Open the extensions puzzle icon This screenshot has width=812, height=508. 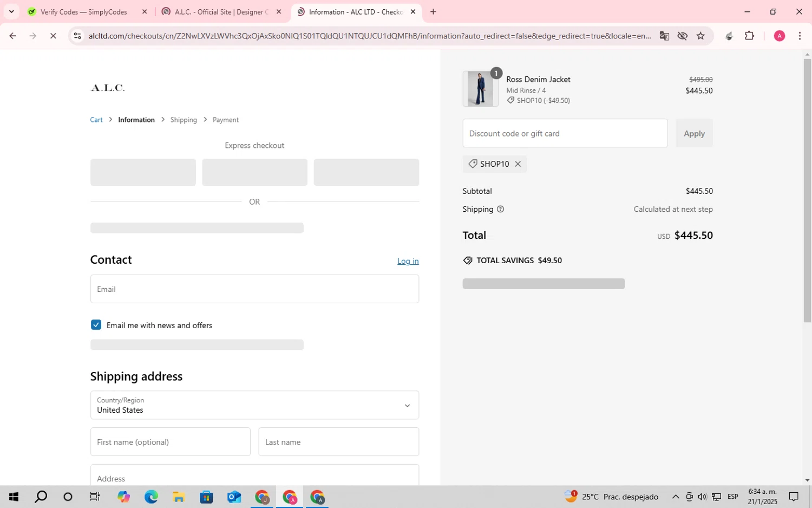(x=749, y=36)
